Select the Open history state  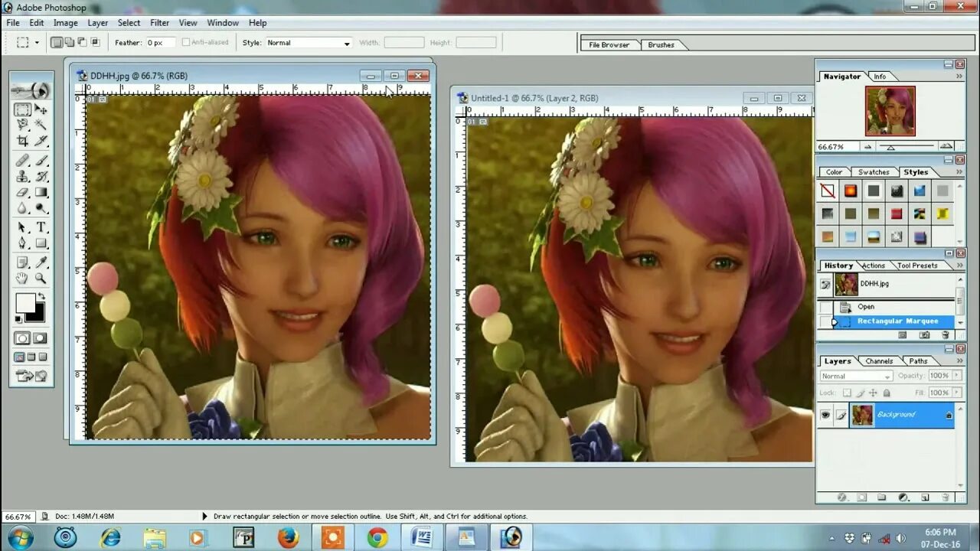[x=894, y=307]
